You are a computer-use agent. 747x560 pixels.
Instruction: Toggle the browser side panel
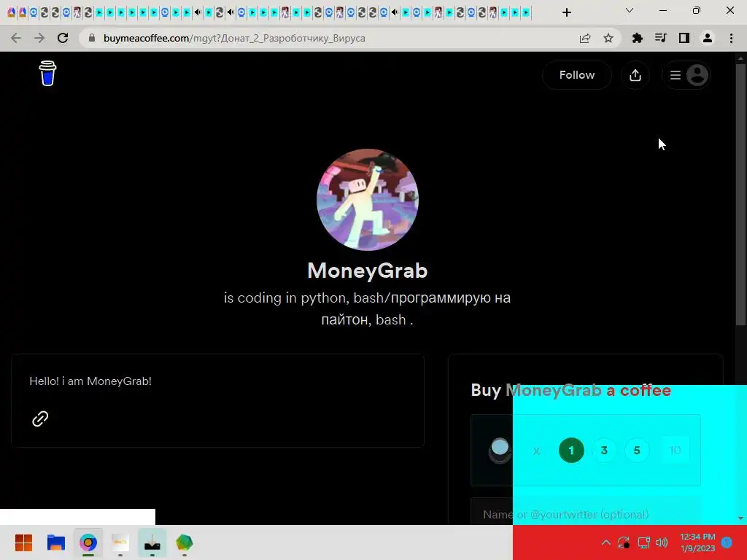684,38
